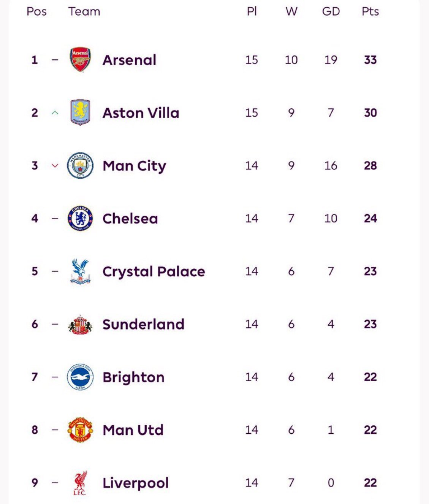
Task: Open the Arsenal team name link
Action: [x=129, y=60]
